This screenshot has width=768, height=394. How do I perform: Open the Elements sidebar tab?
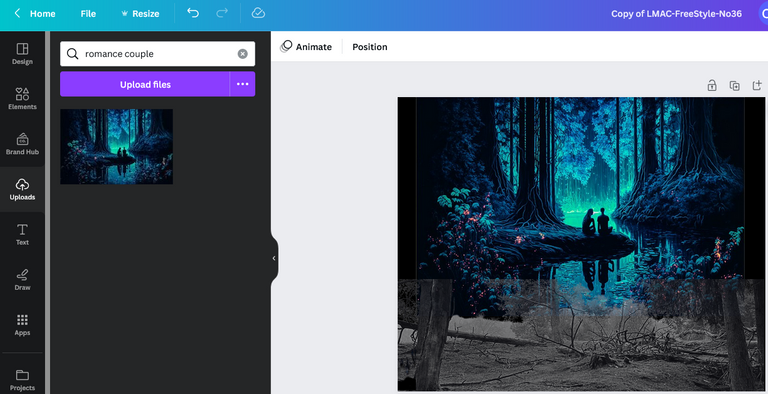click(x=23, y=98)
